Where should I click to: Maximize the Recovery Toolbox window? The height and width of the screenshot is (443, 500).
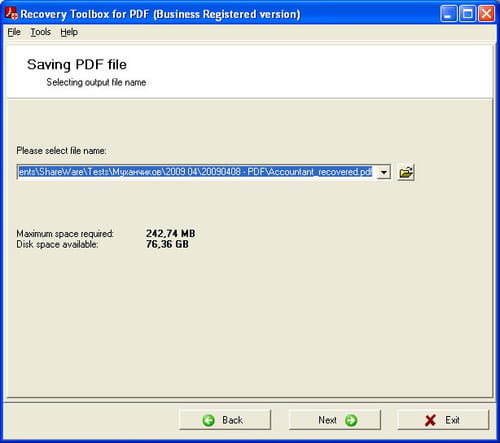click(x=468, y=14)
